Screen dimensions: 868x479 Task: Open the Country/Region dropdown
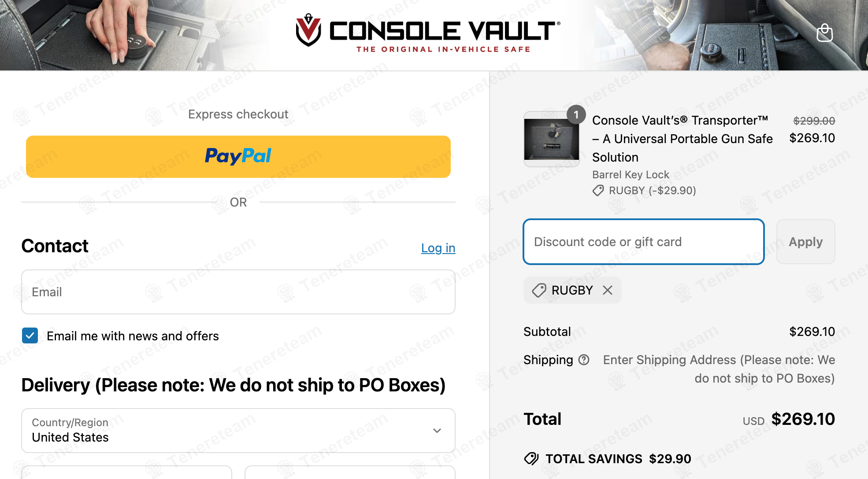pos(238,431)
